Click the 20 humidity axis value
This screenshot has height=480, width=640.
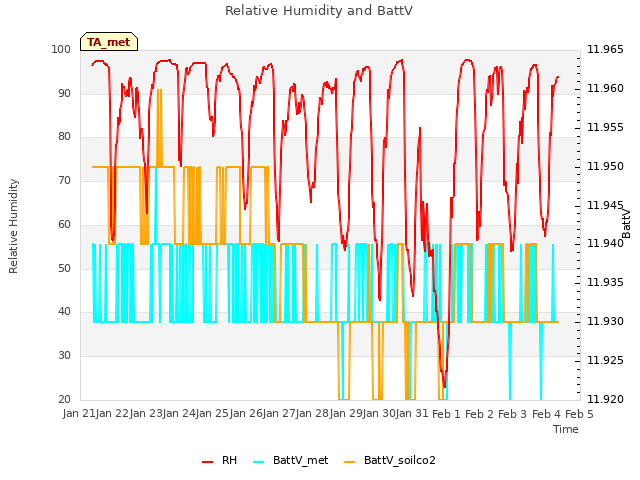(x=64, y=399)
